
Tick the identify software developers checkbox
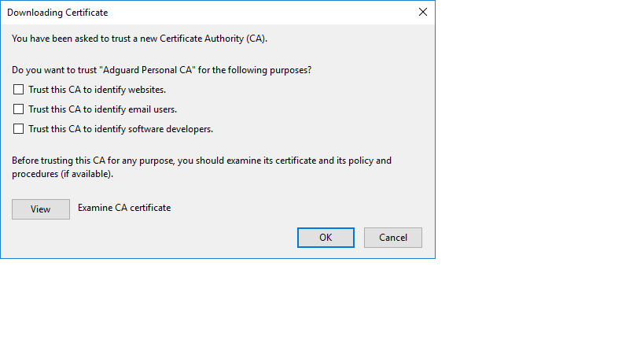[x=19, y=129]
